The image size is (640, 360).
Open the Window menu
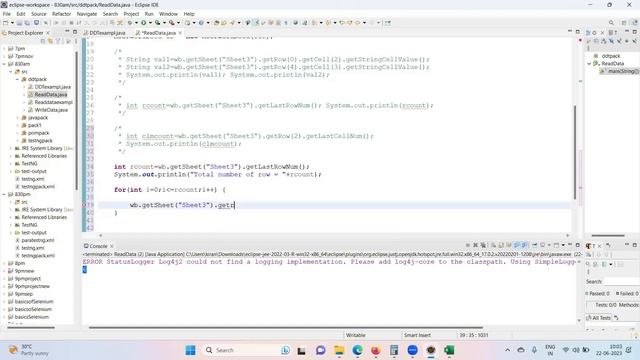(168, 14)
